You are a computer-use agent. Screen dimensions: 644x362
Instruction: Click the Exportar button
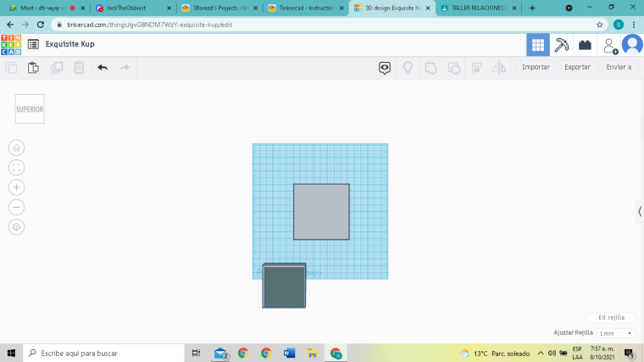coord(577,67)
